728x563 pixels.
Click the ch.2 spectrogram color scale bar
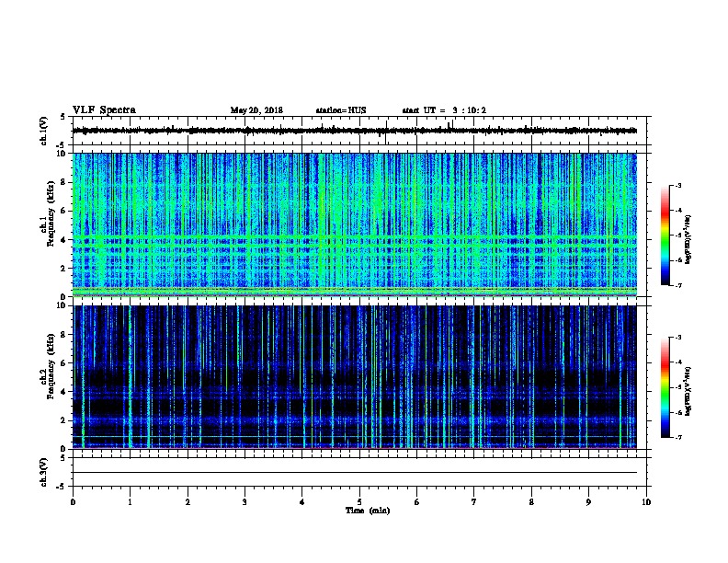point(665,387)
